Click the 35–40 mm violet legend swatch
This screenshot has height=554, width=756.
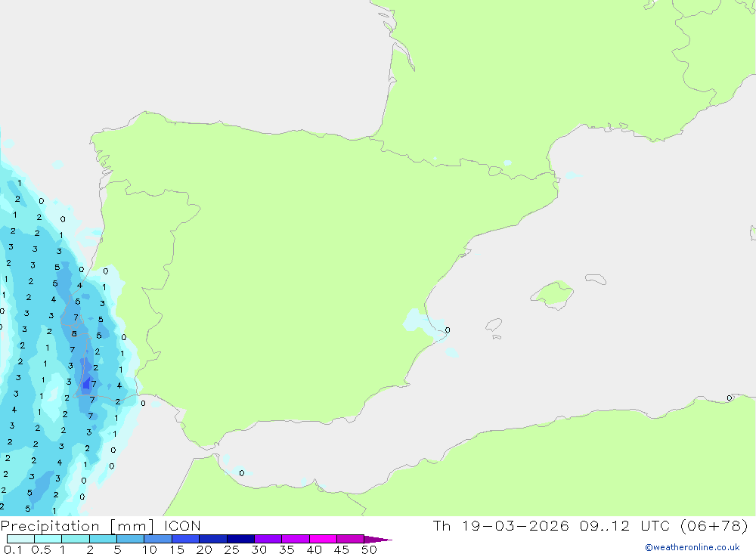(296, 539)
